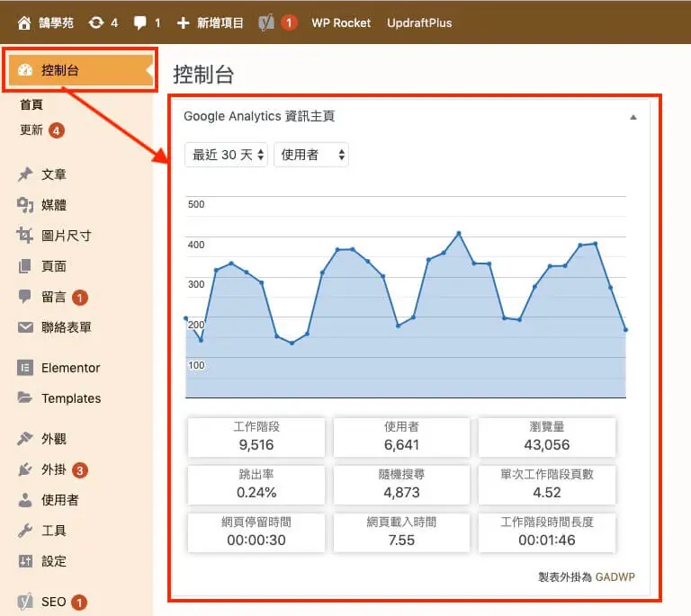
Task: Click the GADWP plugin link
Action: coord(615,576)
